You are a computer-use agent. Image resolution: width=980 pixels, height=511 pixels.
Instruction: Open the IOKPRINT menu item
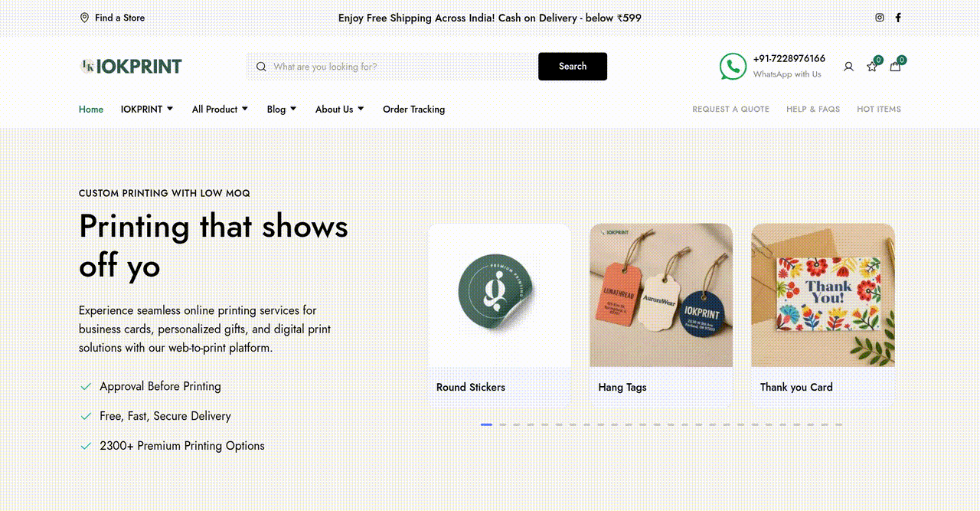(x=142, y=110)
